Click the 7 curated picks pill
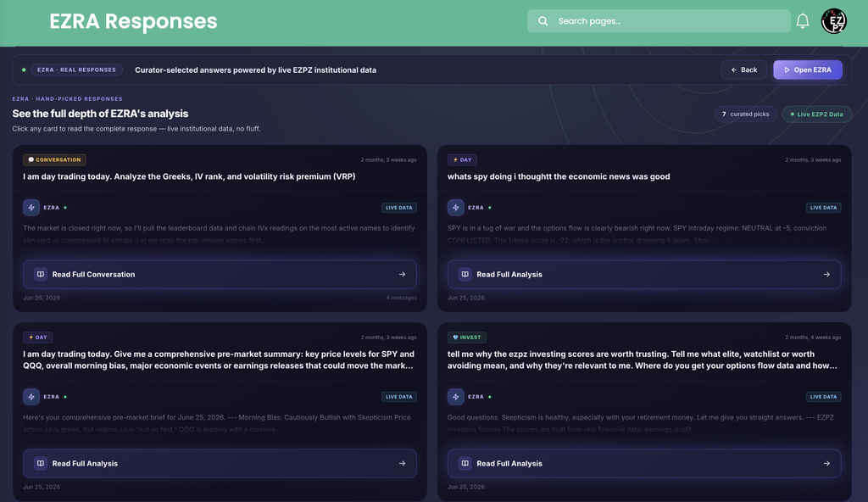Screen dimensions: 868x502 tap(746, 114)
